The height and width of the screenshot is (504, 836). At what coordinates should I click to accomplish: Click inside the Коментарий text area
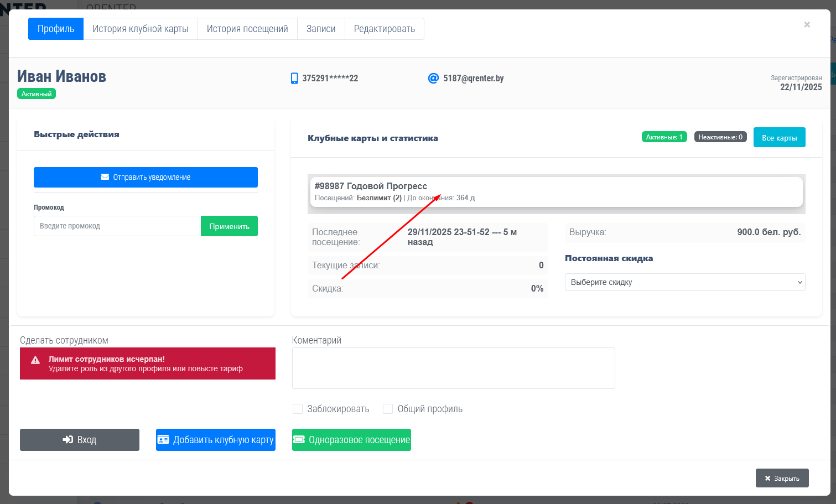pyautogui.click(x=453, y=368)
